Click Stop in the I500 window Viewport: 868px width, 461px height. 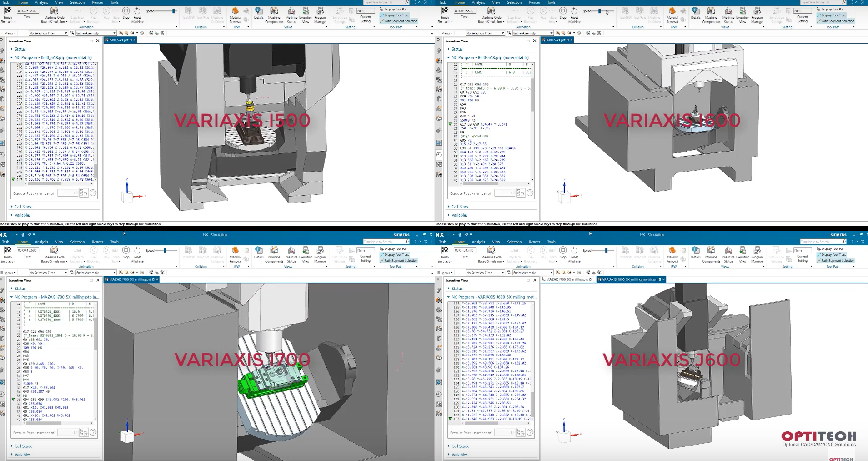[126, 13]
